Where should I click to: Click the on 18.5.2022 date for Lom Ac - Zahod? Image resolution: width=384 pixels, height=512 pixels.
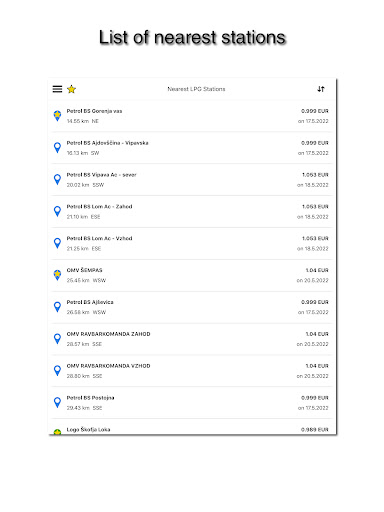pos(312,217)
